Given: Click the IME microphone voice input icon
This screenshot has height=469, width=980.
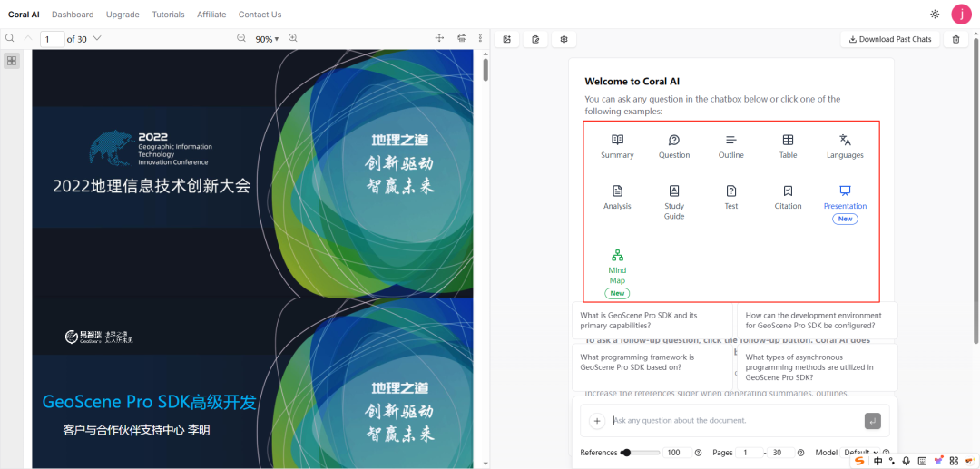Looking at the screenshot, I should [906, 461].
